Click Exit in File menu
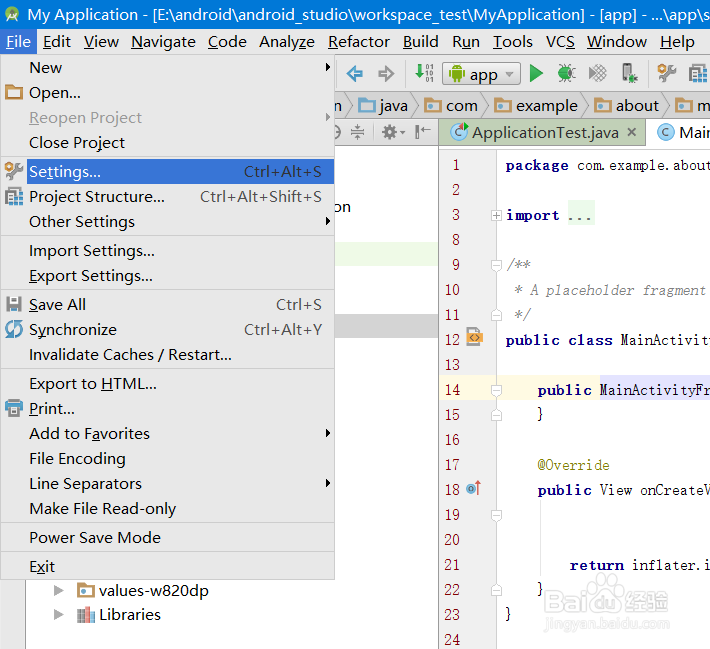Image resolution: width=710 pixels, height=649 pixels. click(167, 567)
